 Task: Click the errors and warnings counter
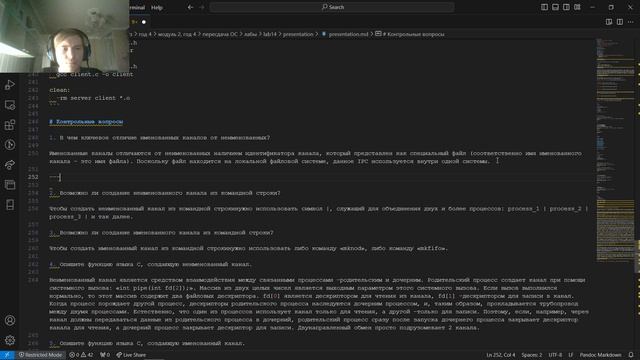point(81,355)
